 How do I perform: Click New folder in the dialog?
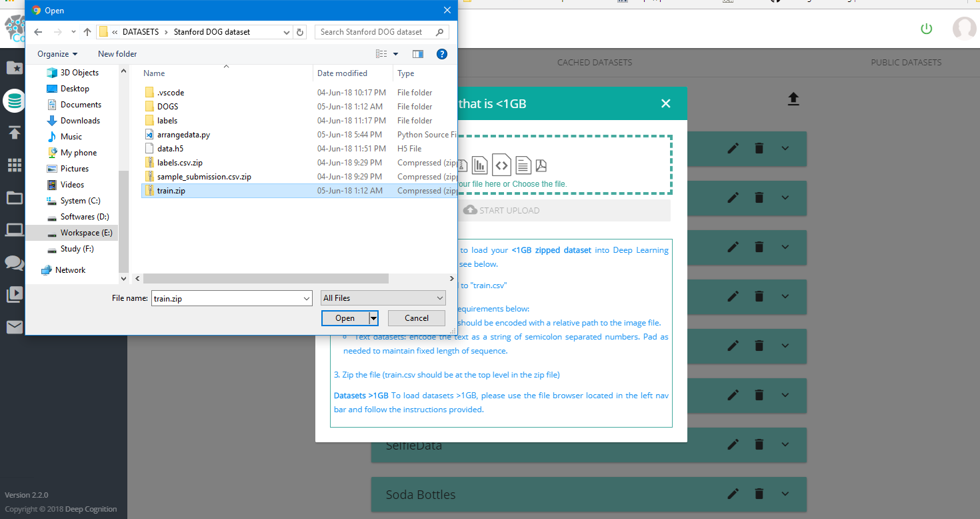(x=117, y=54)
